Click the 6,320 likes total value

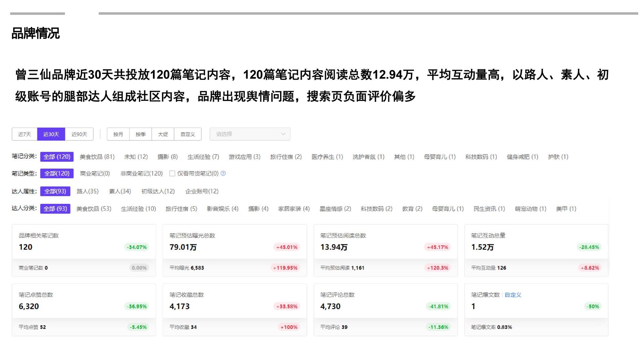[x=29, y=306]
